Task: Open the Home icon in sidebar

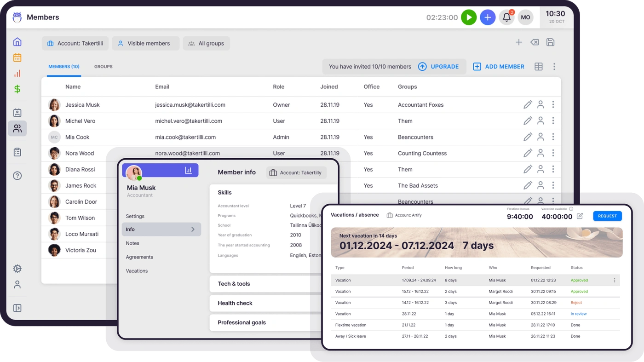Action: pos(17,42)
